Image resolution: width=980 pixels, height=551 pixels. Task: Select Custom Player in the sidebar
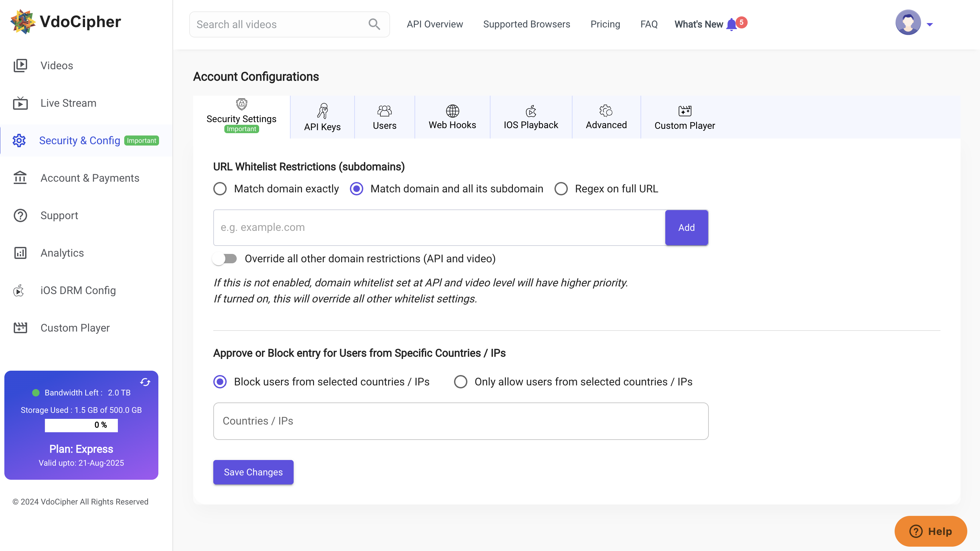pos(75,328)
